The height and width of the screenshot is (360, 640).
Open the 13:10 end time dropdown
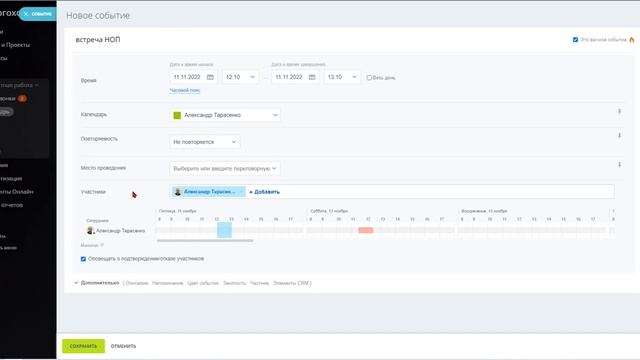point(342,77)
